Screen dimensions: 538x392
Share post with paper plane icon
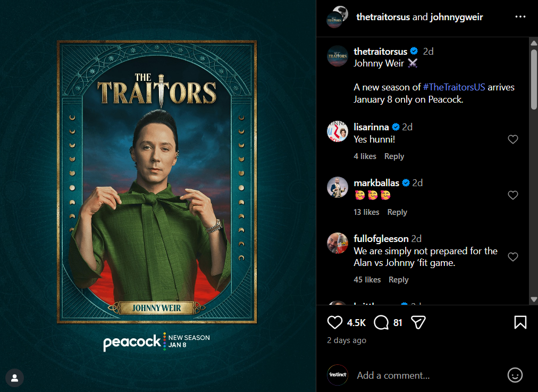point(418,322)
